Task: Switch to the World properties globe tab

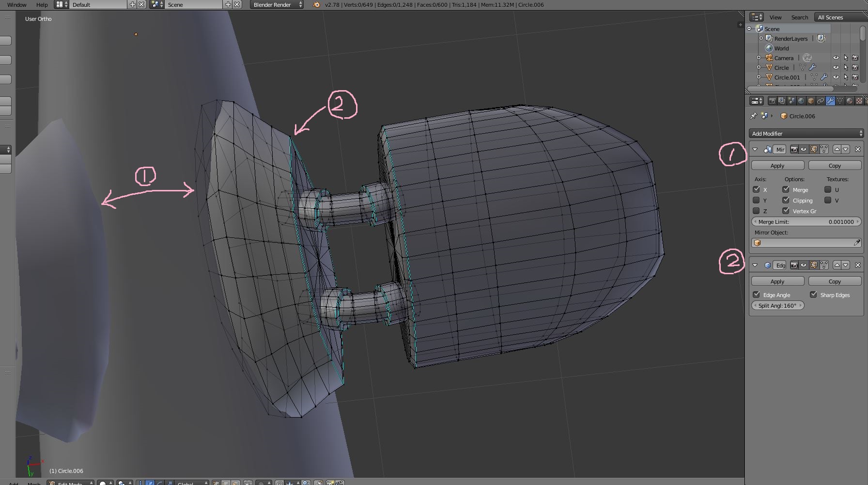Action: click(801, 101)
